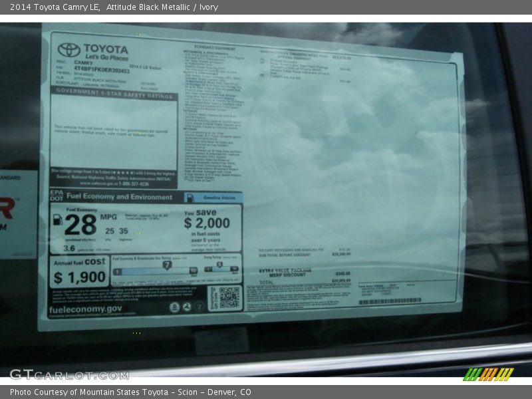This screenshot has width=532, height=399.
Task: Click the $1,900 annual fuel cost box
Action: point(79,271)
